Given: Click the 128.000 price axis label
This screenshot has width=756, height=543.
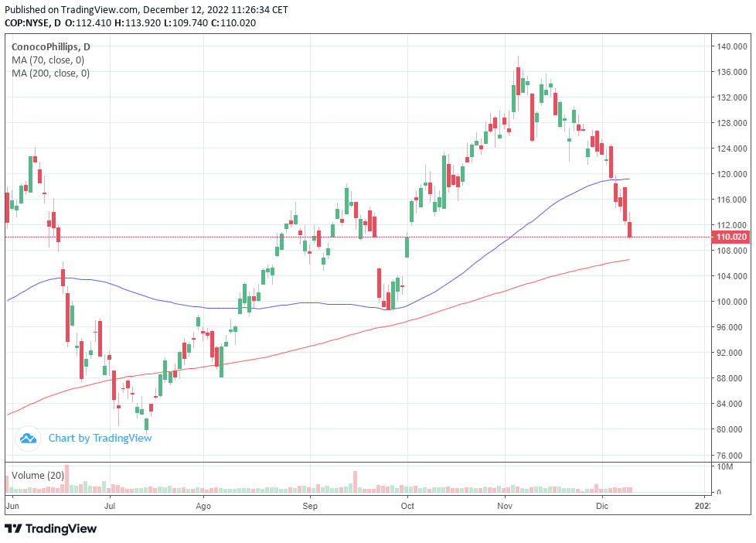Looking at the screenshot, I should [x=732, y=123].
